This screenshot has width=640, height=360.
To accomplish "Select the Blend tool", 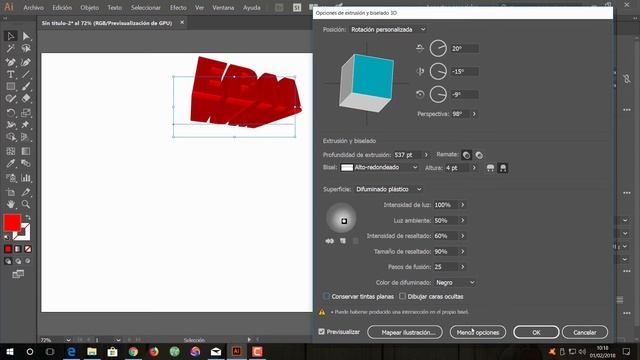I will coord(26,164).
